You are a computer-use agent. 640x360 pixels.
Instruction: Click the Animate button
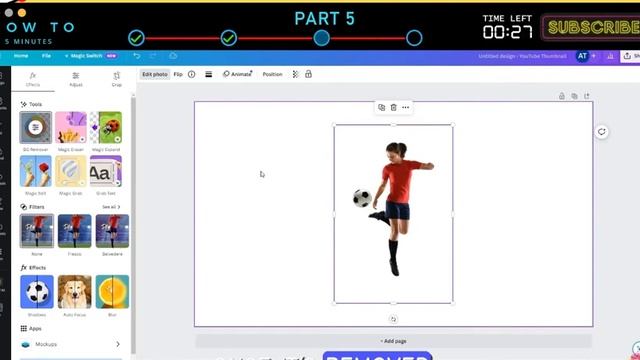click(x=238, y=74)
